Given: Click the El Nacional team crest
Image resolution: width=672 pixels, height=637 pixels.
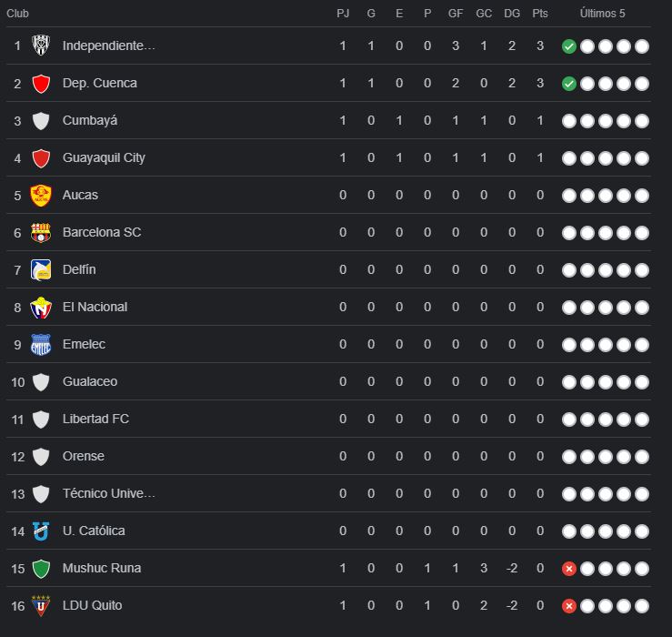Looking at the screenshot, I should point(40,307).
